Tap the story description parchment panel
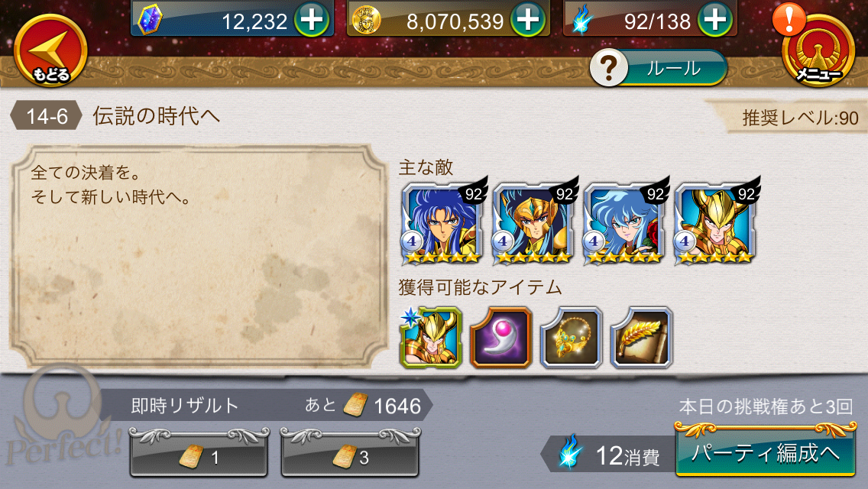 (x=199, y=257)
